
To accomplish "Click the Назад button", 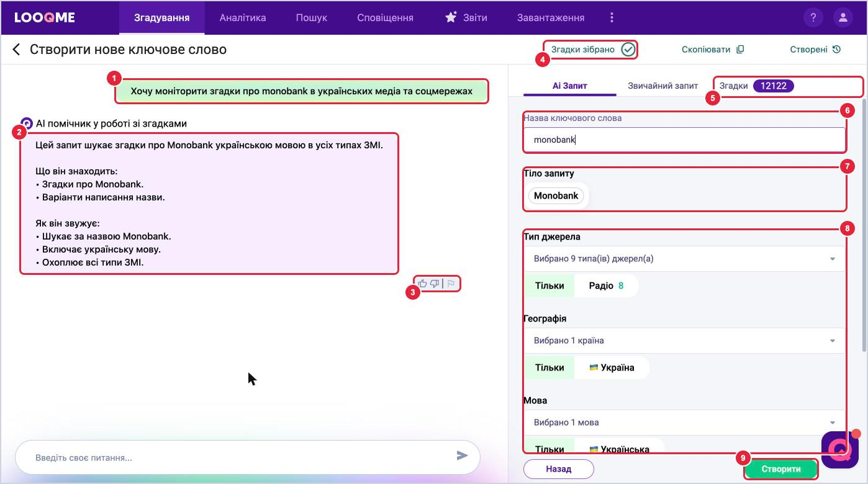I will [559, 469].
